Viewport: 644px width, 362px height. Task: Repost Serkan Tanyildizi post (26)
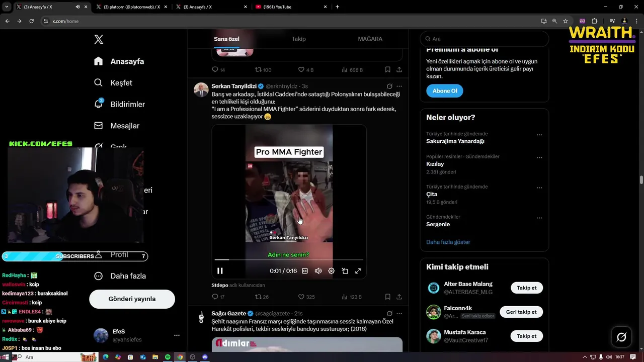262,297
